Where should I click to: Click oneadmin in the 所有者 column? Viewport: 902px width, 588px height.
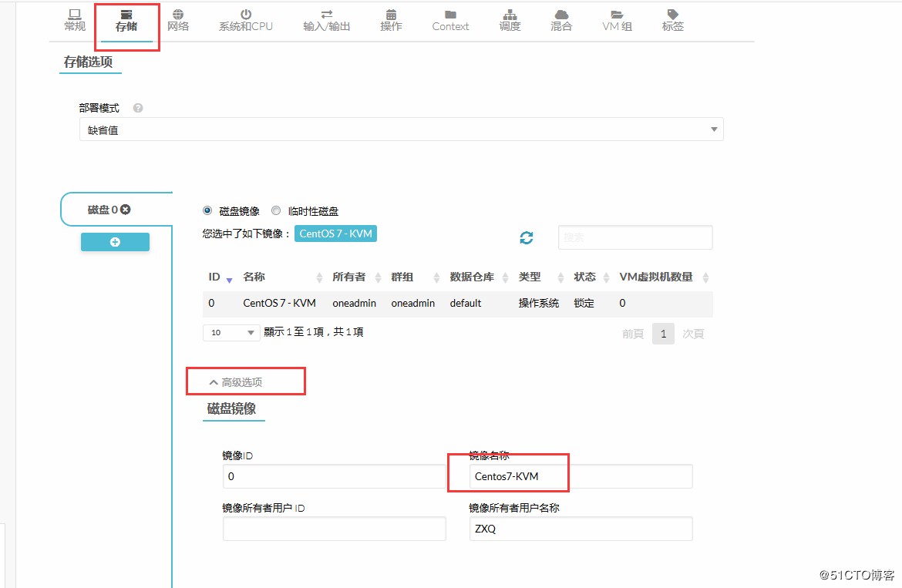[355, 304]
